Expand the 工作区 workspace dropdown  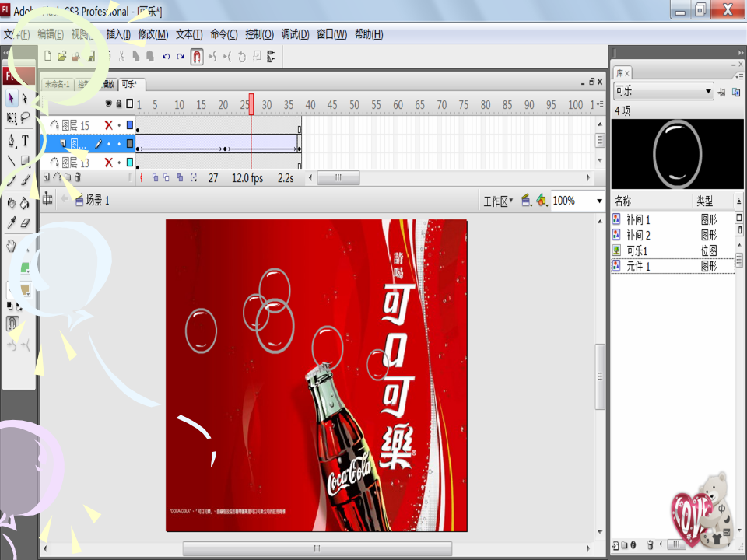click(498, 201)
